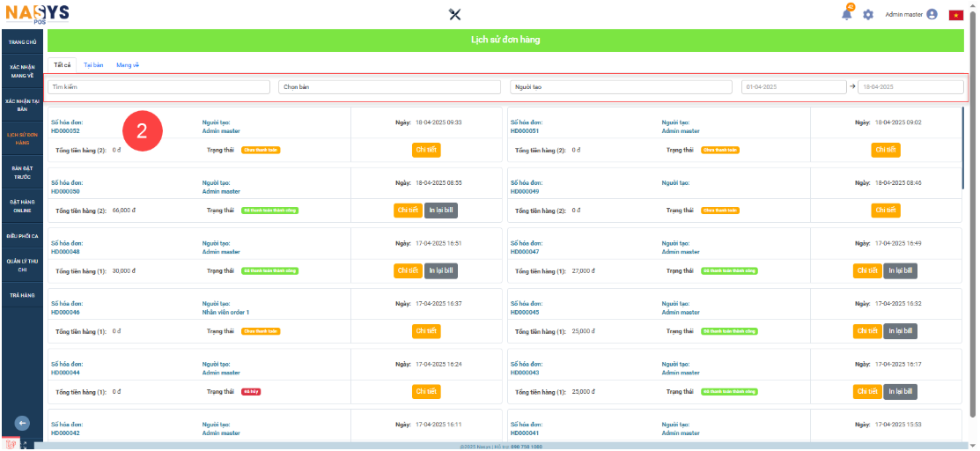Click in the Tìm kiếm search field
This screenshot has width=980, height=451.
click(x=160, y=87)
